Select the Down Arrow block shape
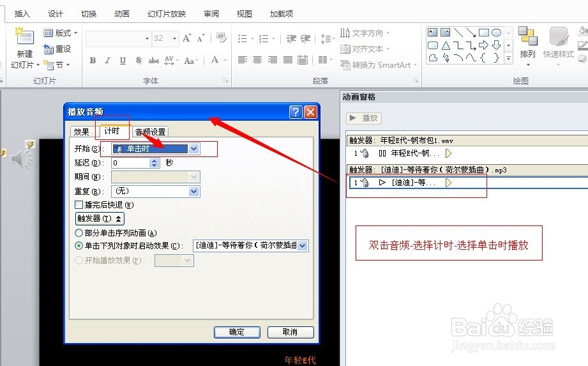 (497, 45)
